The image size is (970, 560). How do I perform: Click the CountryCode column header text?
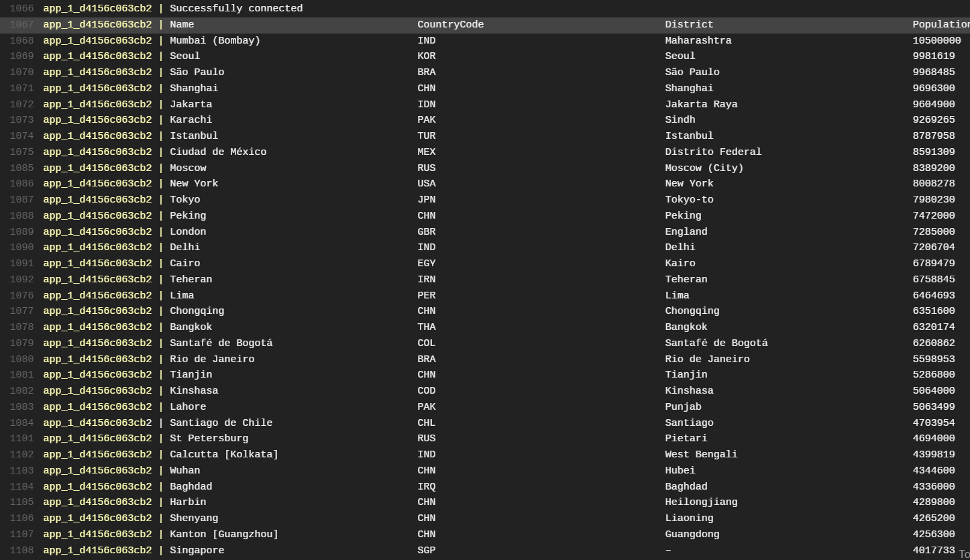[450, 24]
